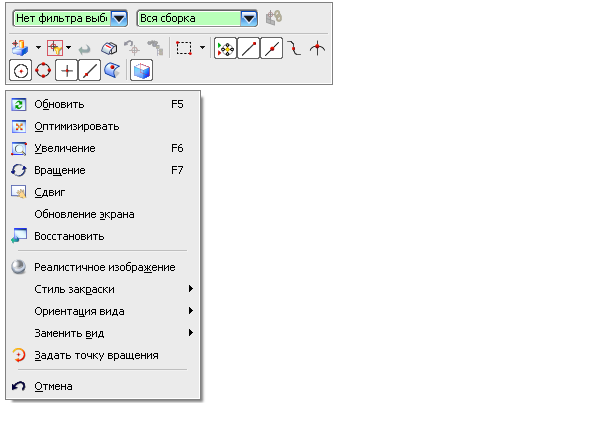Toggle intersection snap (arc crossed by line)
The width and height of the screenshot is (593, 425).
point(317,48)
